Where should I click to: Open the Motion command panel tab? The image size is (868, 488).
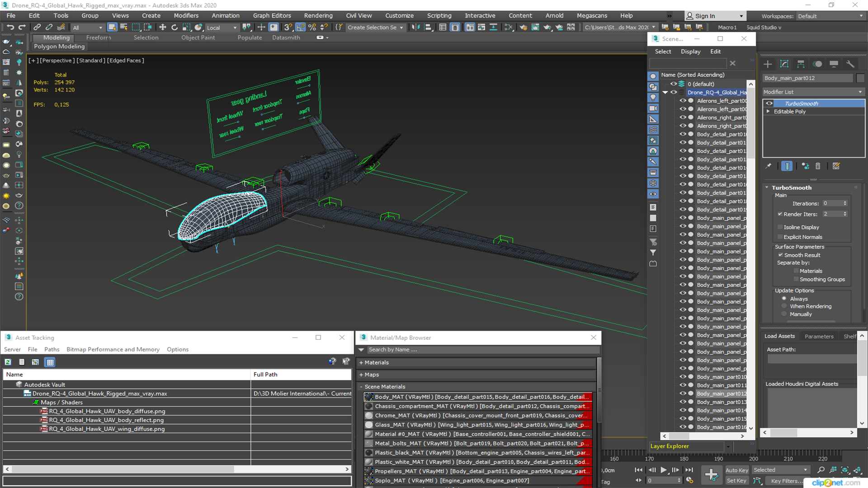[817, 64]
